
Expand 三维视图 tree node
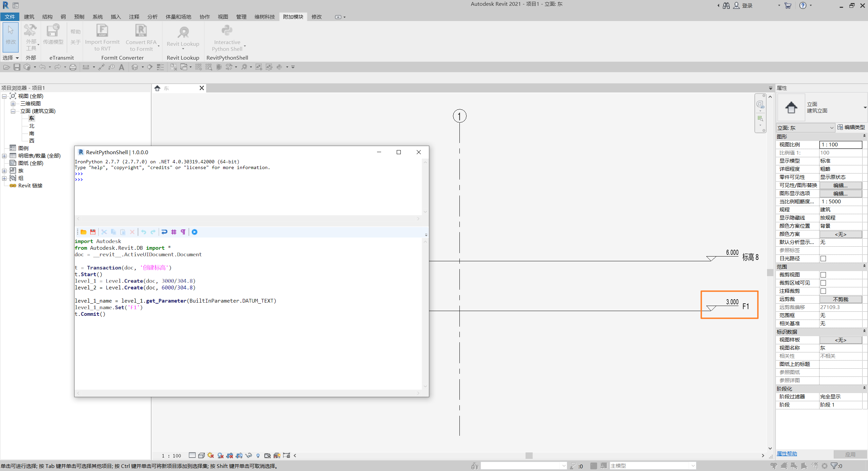(13, 104)
